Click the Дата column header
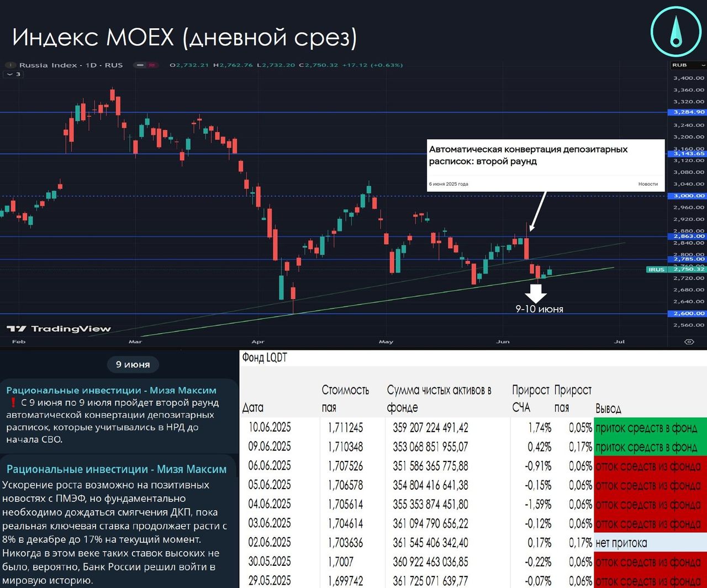Image resolution: width=707 pixels, height=588 pixels. pyautogui.click(x=252, y=408)
